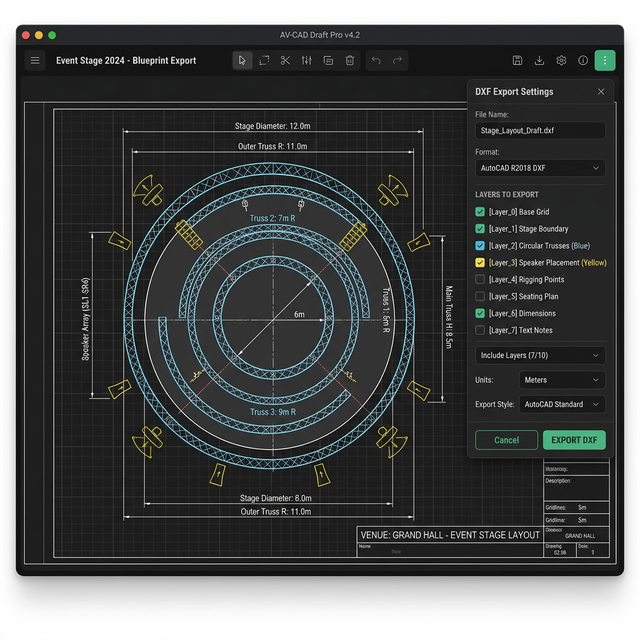Viewport: 640px width, 640px height.
Task: Enable Layer_4 Rigging Points
Action: [x=480, y=280]
